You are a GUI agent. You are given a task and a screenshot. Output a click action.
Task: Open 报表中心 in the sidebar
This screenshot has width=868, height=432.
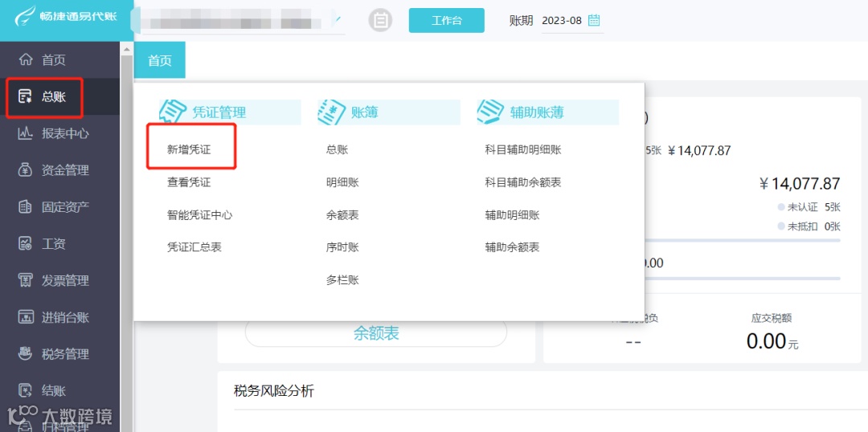tap(65, 133)
